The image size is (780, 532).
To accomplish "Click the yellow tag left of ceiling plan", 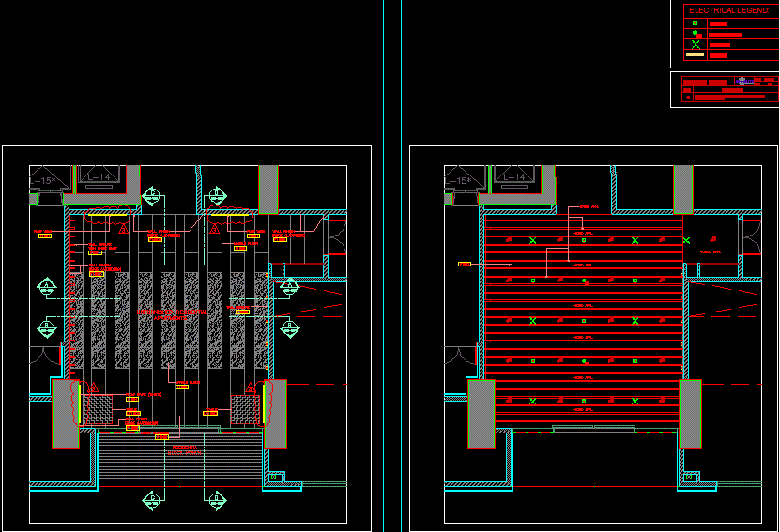I will 464,265.
